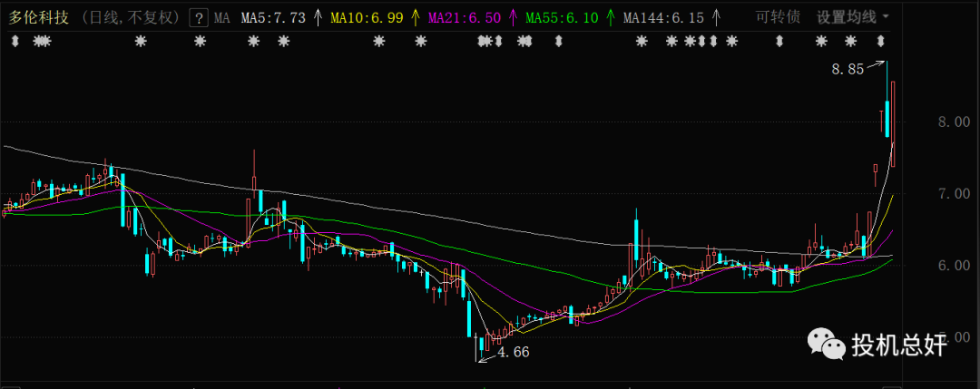This screenshot has height=389, width=980.
Task: Click the MA indicator name label
Action: point(221,17)
